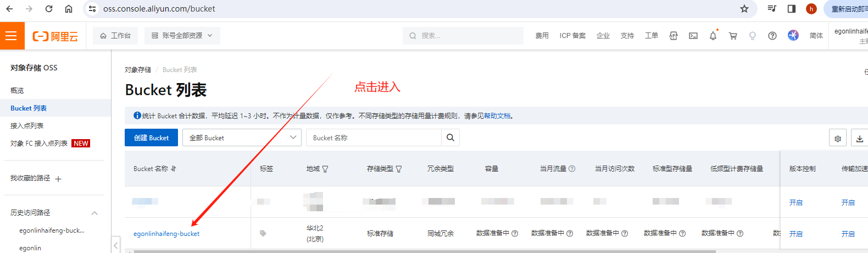The height and width of the screenshot is (253, 868).
Task: Click the 版本控制 column header
Action: [x=803, y=169]
